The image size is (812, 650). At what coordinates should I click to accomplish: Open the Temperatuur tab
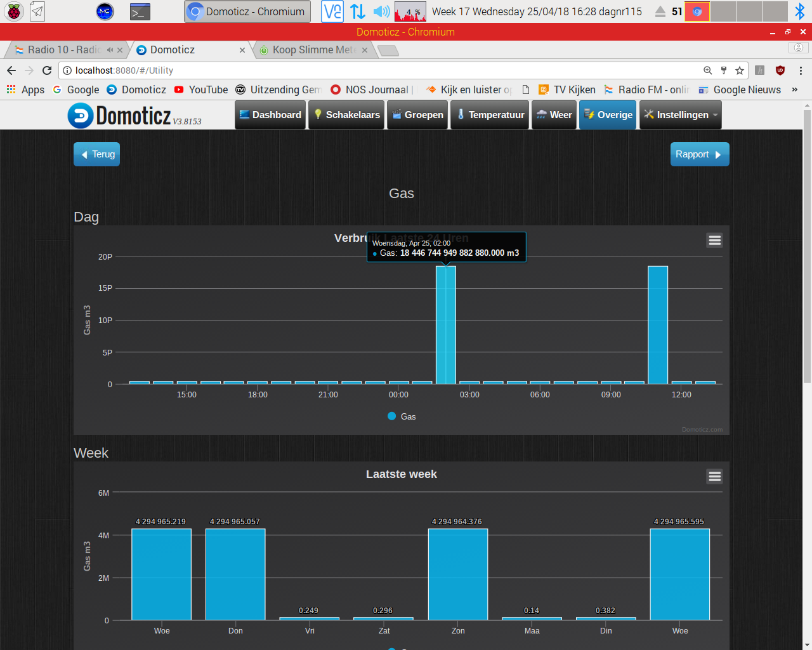click(490, 115)
